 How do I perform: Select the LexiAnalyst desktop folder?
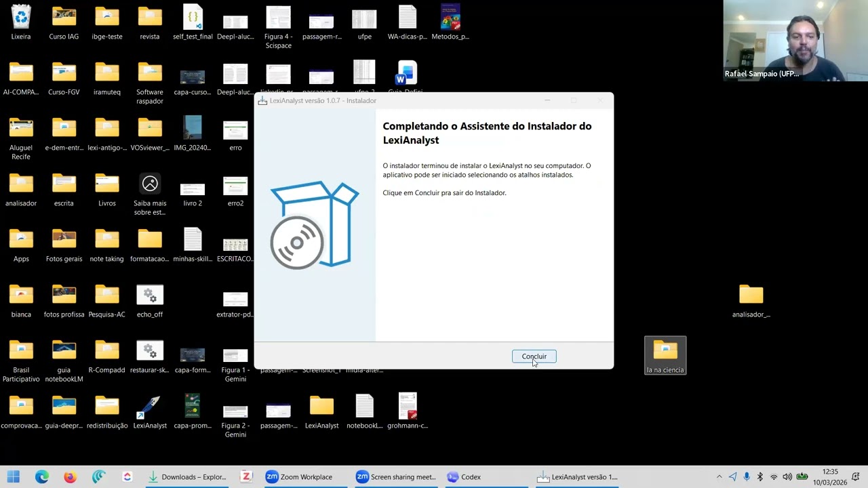pyautogui.click(x=321, y=411)
